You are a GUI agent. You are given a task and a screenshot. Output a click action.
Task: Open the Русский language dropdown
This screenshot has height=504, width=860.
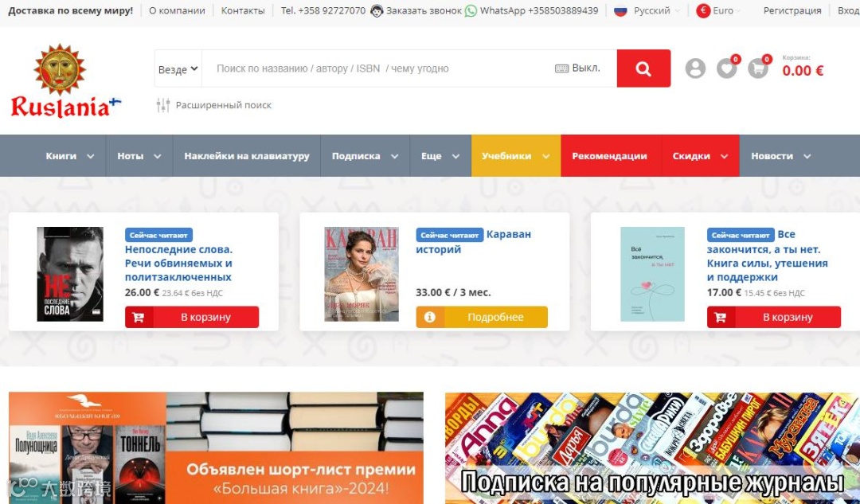point(646,10)
